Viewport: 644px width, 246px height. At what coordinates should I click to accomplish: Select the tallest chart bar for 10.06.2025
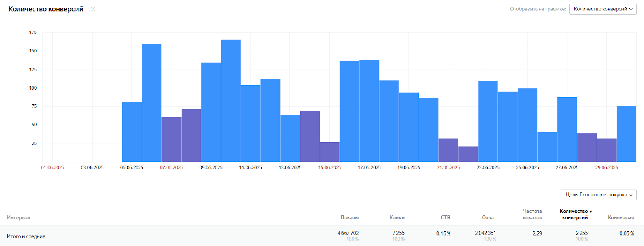[x=231, y=101]
